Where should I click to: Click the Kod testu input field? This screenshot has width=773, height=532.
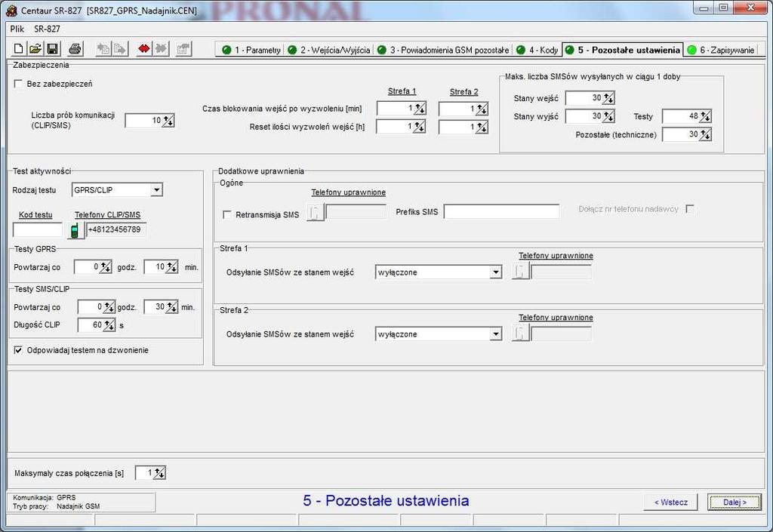38,229
